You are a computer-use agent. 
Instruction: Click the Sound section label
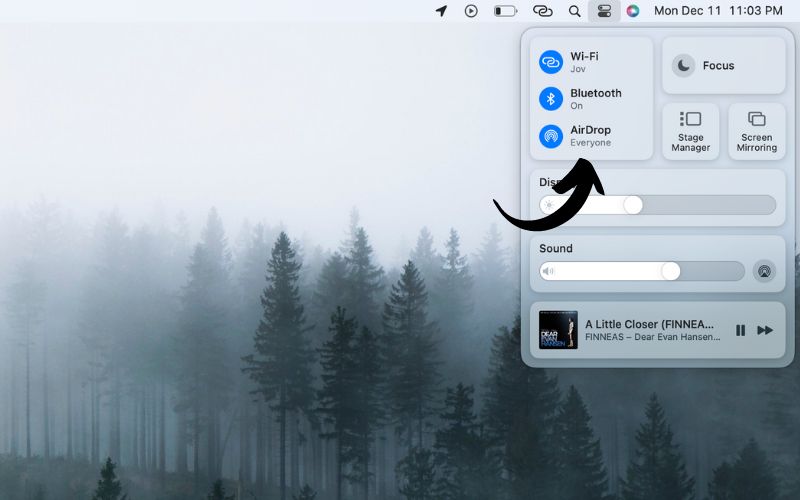(x=556, y=248)
